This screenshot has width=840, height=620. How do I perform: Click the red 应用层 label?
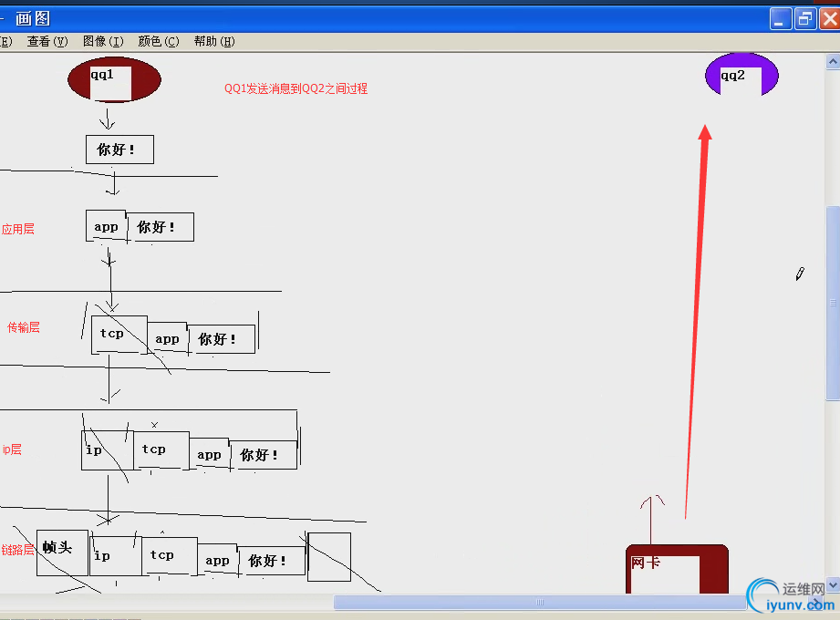17,229
